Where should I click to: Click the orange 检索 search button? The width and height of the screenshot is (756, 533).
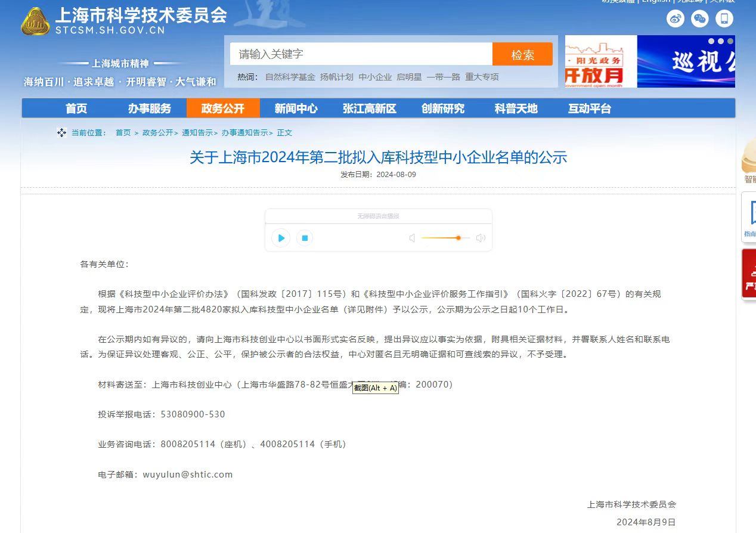pos(522,55)
